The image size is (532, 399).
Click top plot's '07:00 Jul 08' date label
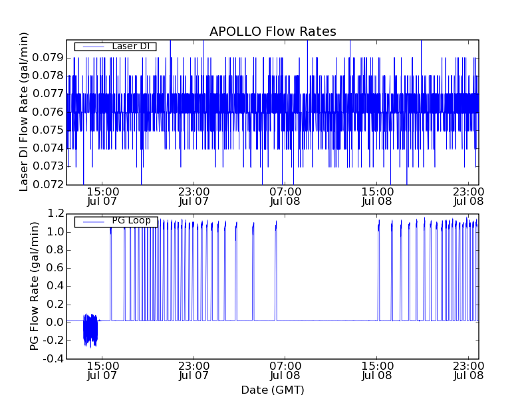(x=285, y=196)
